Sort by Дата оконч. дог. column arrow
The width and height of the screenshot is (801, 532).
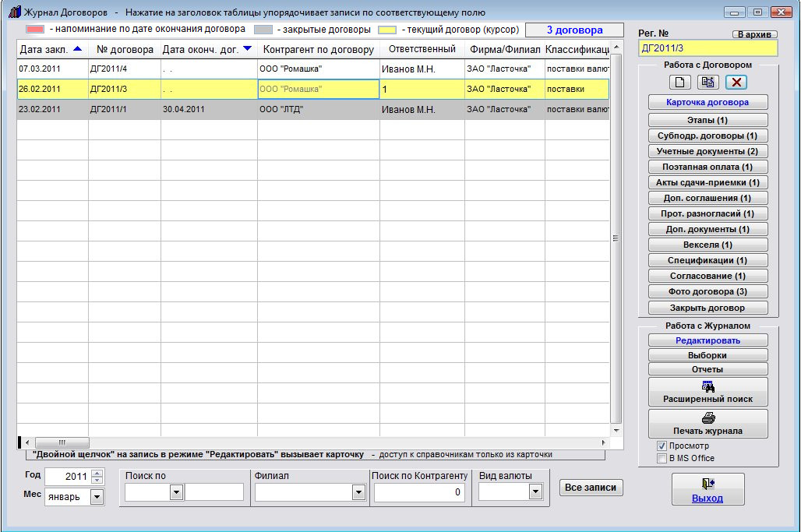(x=247, y=48)
